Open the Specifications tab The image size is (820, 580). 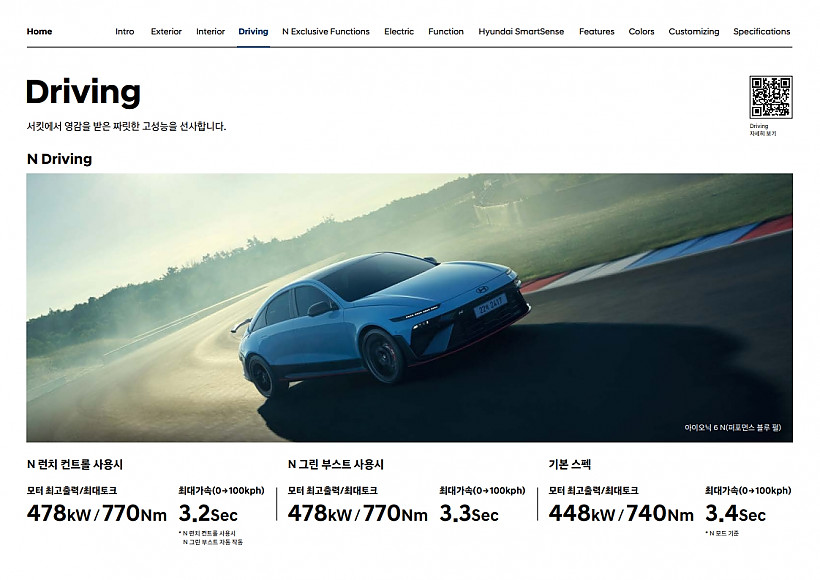[761, 31]
